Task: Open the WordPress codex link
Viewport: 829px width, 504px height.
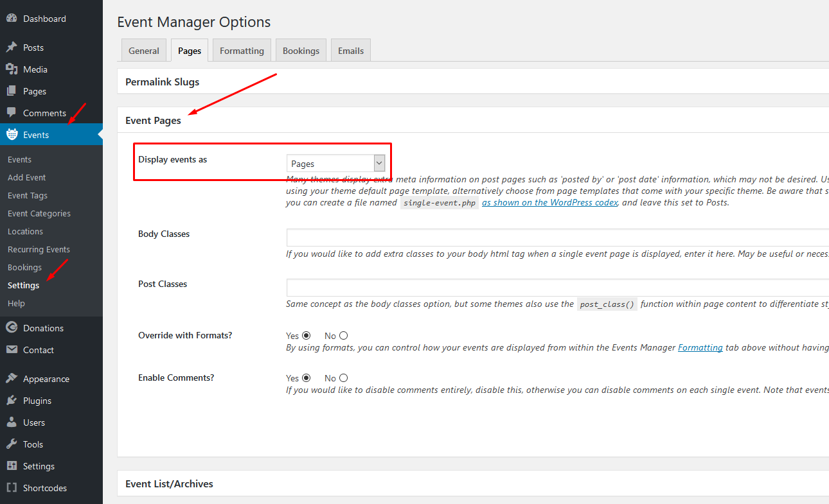Action: [x=549, y=202]
